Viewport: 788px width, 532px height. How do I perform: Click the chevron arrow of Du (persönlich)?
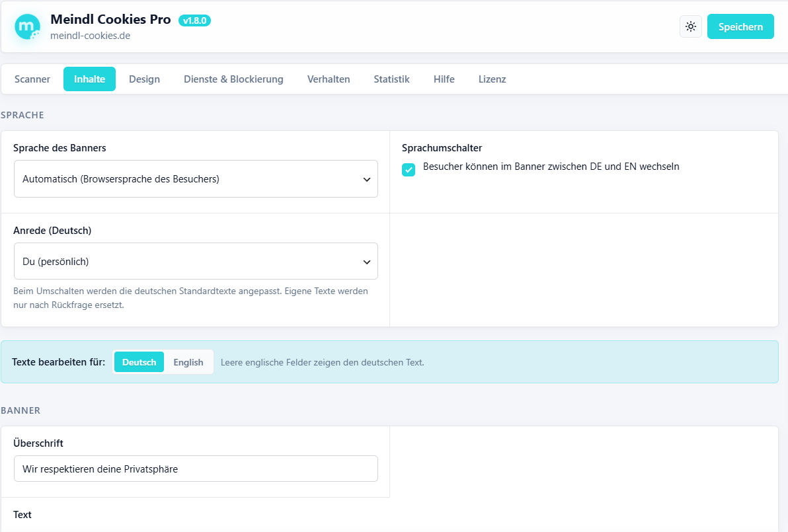[367, 262]
